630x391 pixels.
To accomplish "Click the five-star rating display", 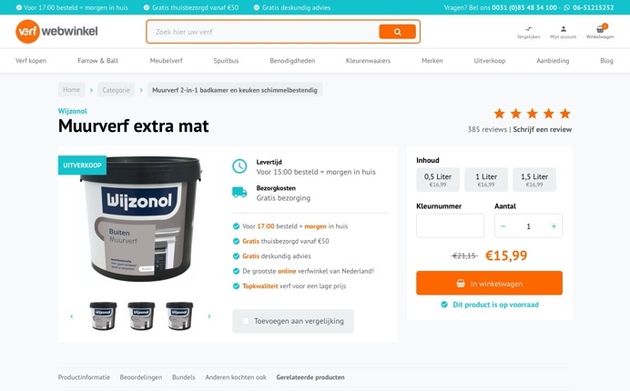I will pos(532,114).
